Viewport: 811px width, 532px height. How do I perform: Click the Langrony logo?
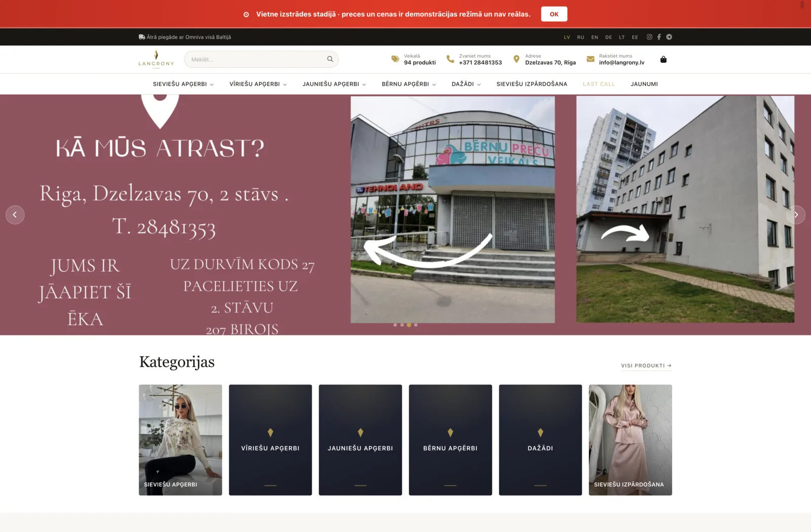[156, 59]
